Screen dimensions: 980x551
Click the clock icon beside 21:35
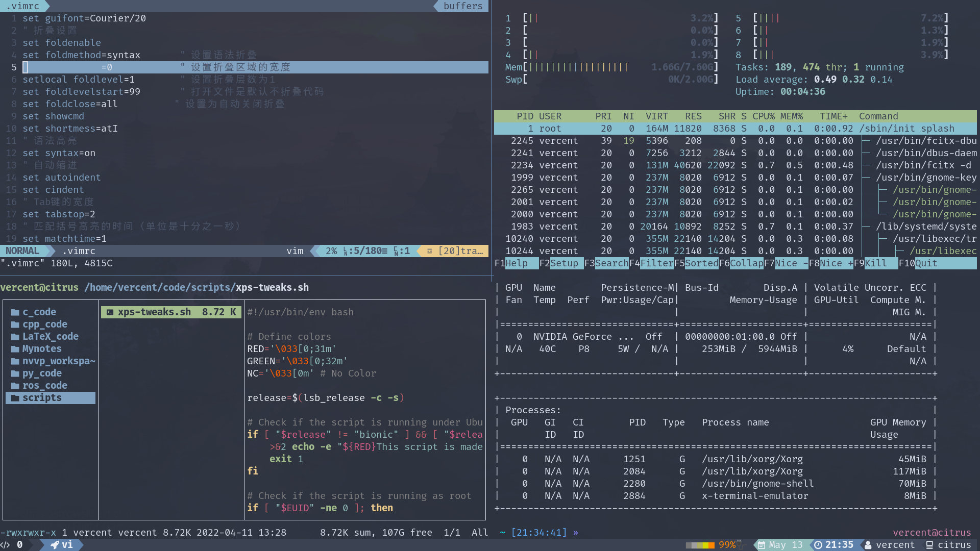(818, 545)
